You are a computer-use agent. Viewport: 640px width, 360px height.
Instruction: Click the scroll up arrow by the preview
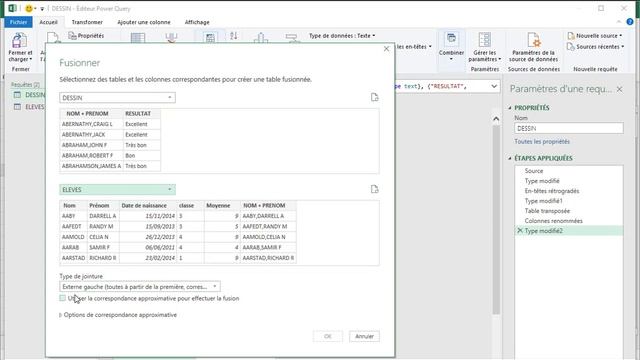click(x=496, y=119)
